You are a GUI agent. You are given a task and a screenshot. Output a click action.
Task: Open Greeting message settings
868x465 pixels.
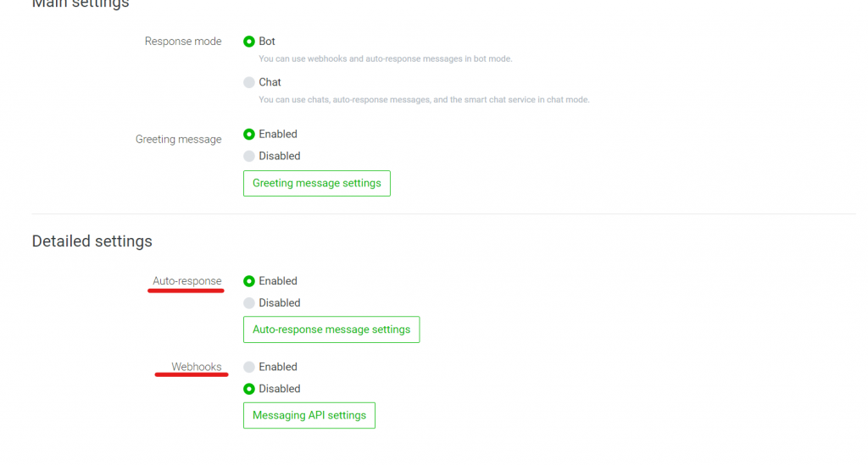pyautogui.click(x=316, y=183)
